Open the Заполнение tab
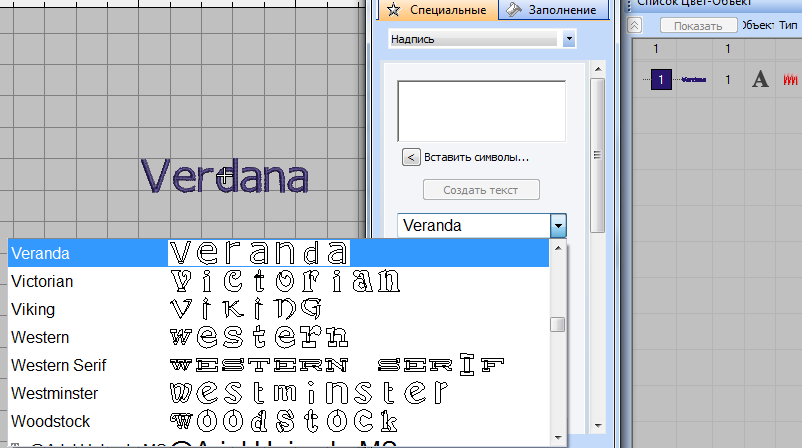The width and height of the screenshot is (802, 448). point(553,10)
